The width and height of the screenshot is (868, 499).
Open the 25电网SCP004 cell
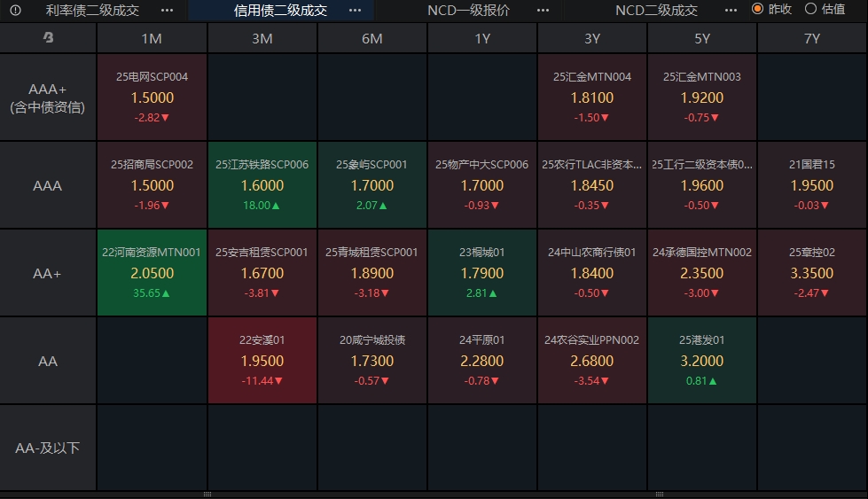point(152,97)
